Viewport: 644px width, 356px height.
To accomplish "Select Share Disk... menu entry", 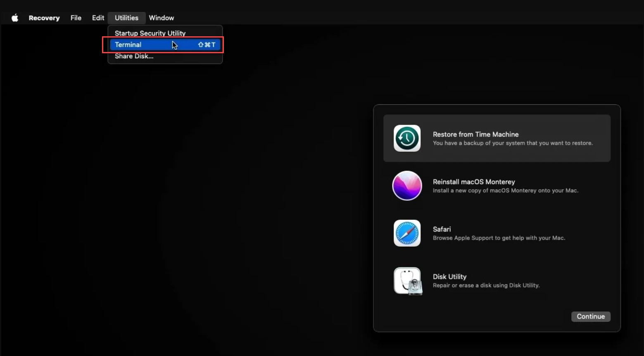I will pos(165,56).
